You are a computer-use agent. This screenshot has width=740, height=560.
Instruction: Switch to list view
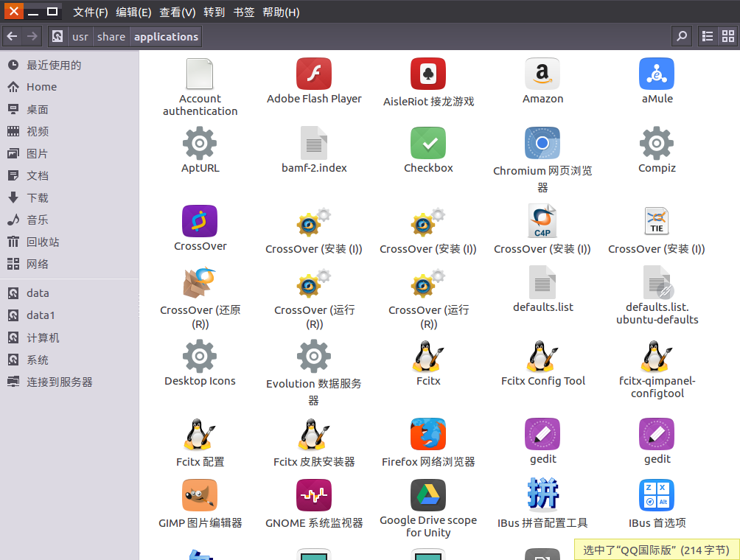coord(708,36)
